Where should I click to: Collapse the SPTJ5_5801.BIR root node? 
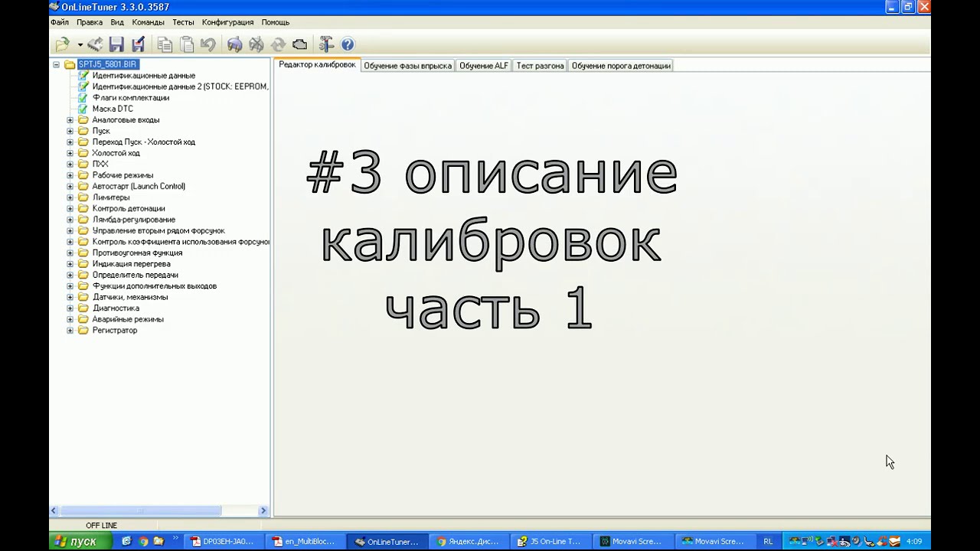(x=56, y=65)
